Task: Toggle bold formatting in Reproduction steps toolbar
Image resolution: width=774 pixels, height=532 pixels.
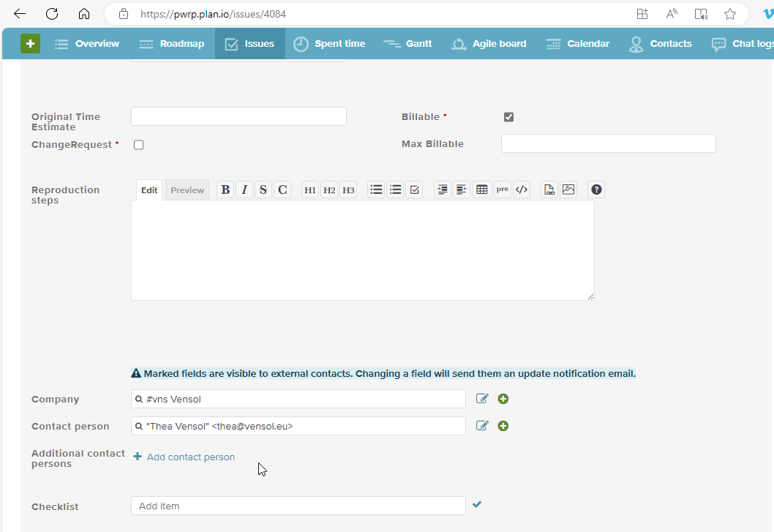Action: [x=225, y=190]
